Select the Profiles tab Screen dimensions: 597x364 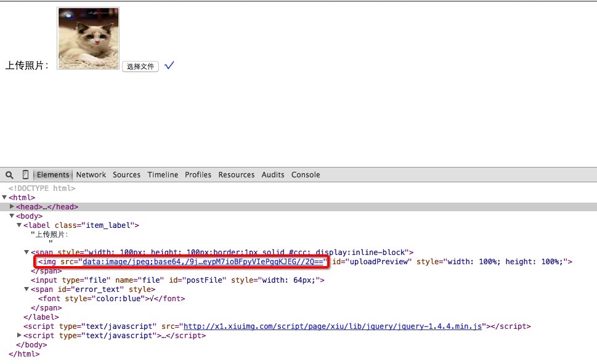click(198, 175)
